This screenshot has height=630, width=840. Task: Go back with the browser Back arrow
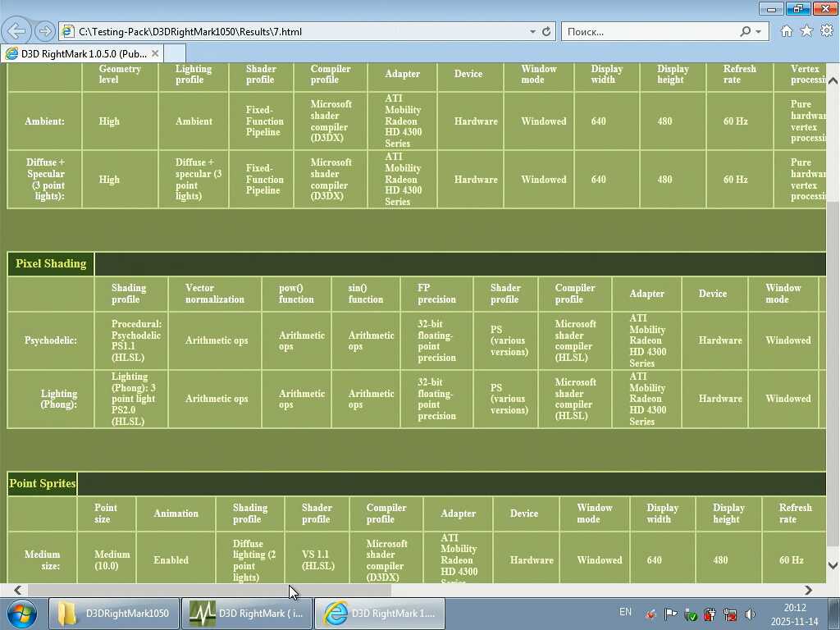[16, 32]
